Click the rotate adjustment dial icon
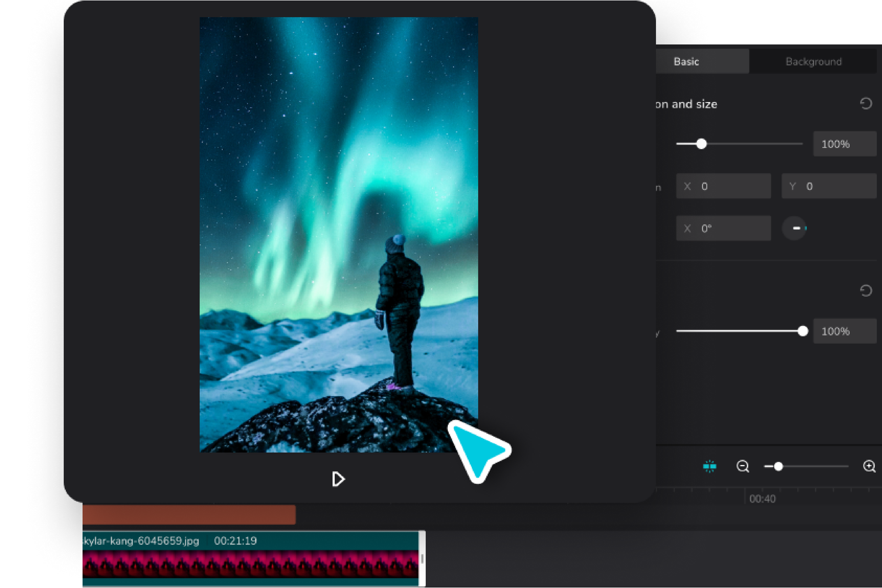The width and height of the screenshot is (882, 588). 794,228
